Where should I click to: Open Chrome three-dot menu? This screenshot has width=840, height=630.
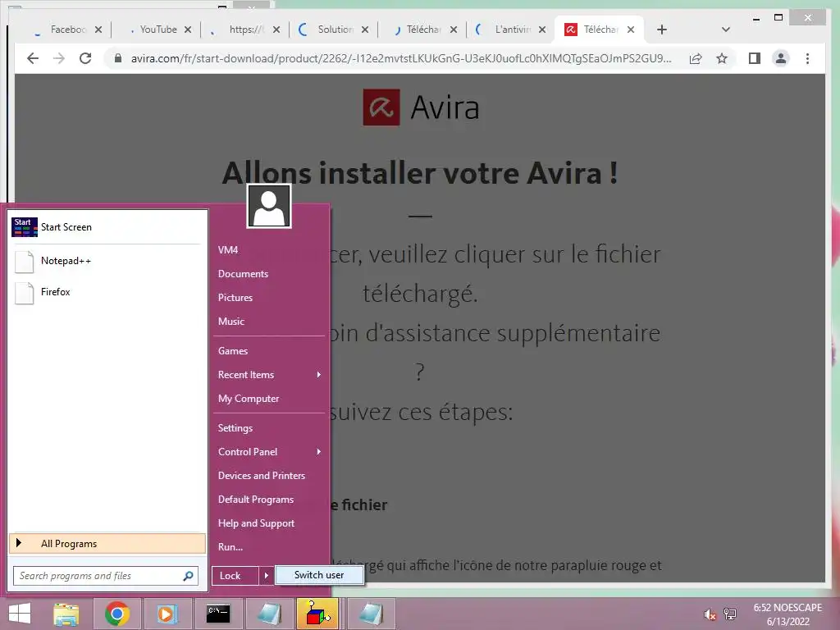coord(807,58)
